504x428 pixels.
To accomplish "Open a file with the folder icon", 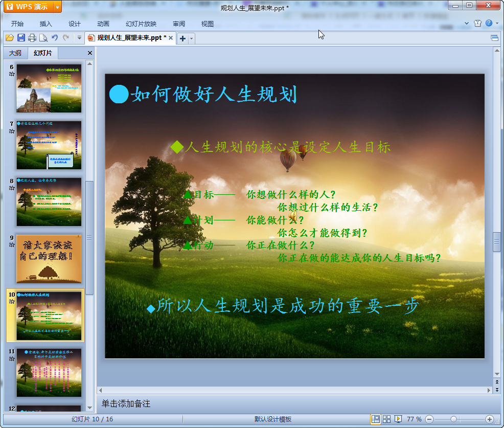I will pyautogui.click(x=10, y=38).
